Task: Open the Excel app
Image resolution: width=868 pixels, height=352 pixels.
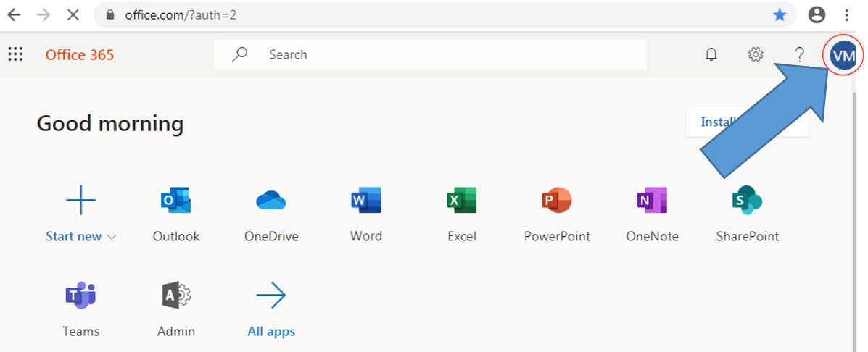Action: tap(462, 201)
